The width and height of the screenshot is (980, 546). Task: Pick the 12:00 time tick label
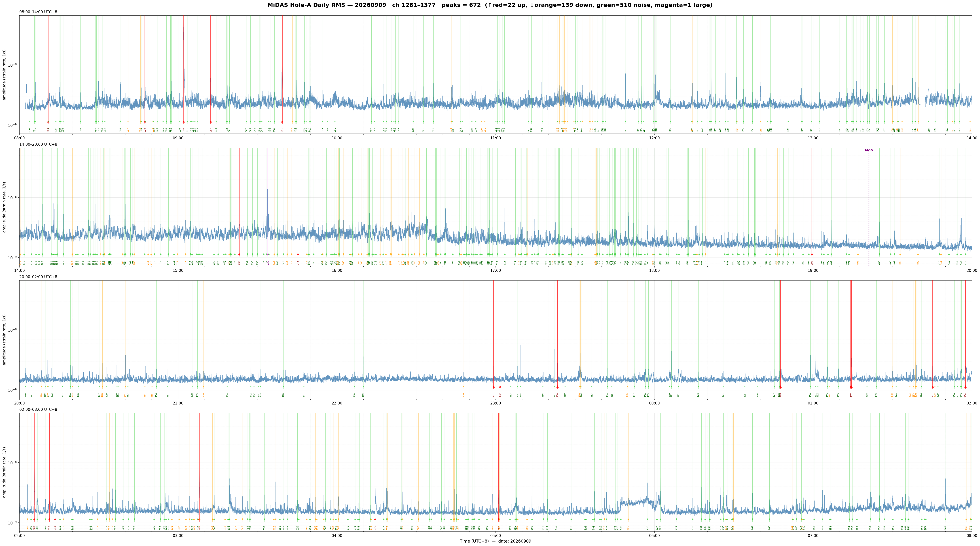pyautogui.click(x=654, y=138)
